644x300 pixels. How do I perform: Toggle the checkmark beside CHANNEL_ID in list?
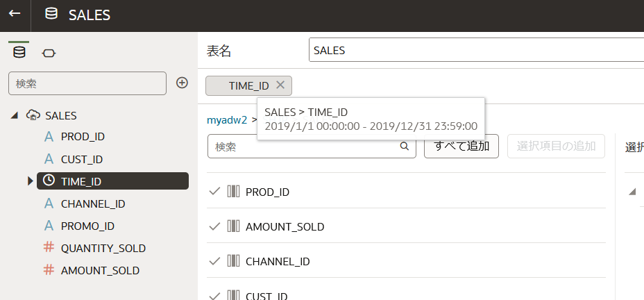tap(215, 260)
